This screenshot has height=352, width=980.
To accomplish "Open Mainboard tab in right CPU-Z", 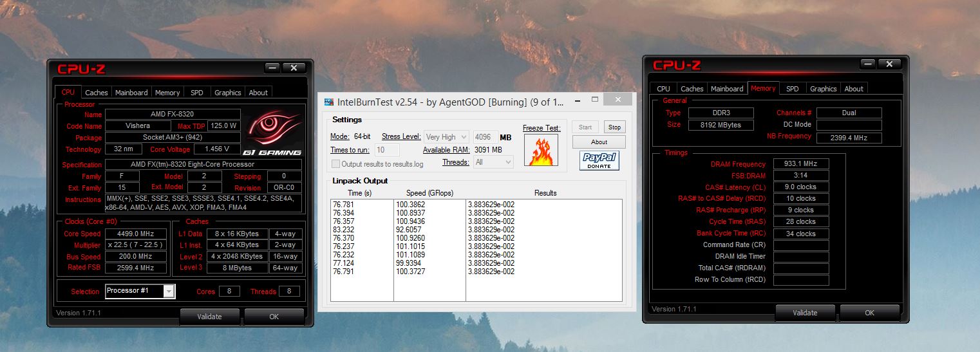I will 727,89.
